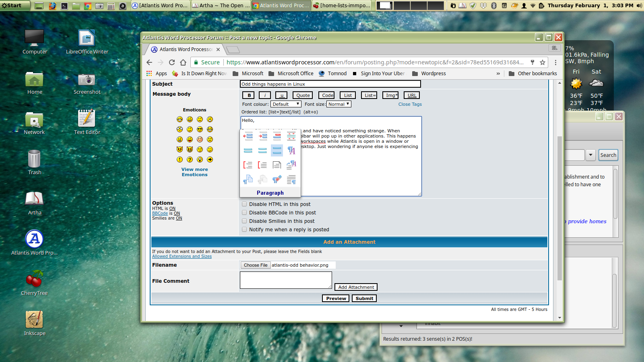Click the volume speaker icon in system tray
Screen dimensions: 644x362
639,6
